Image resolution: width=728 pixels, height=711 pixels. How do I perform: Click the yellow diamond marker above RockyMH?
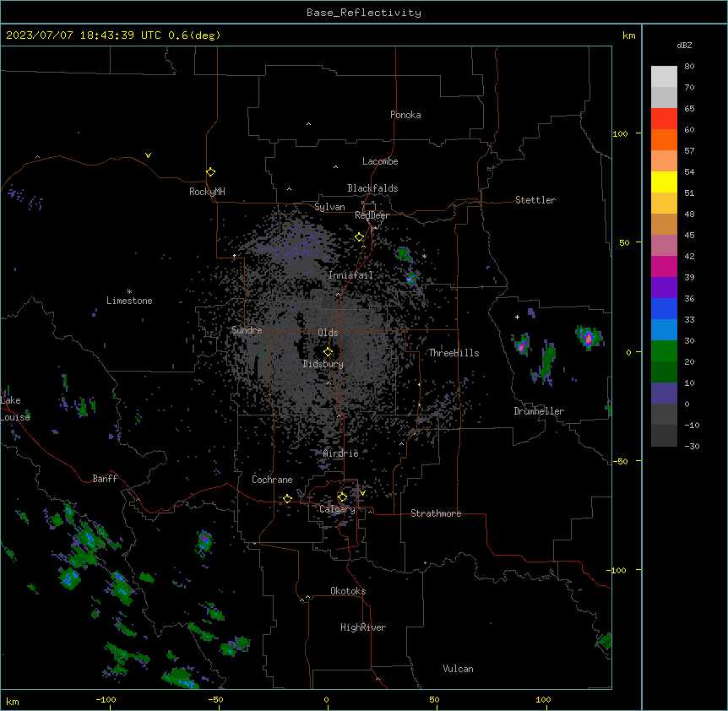pyautogui.click(x=210, y=172)
